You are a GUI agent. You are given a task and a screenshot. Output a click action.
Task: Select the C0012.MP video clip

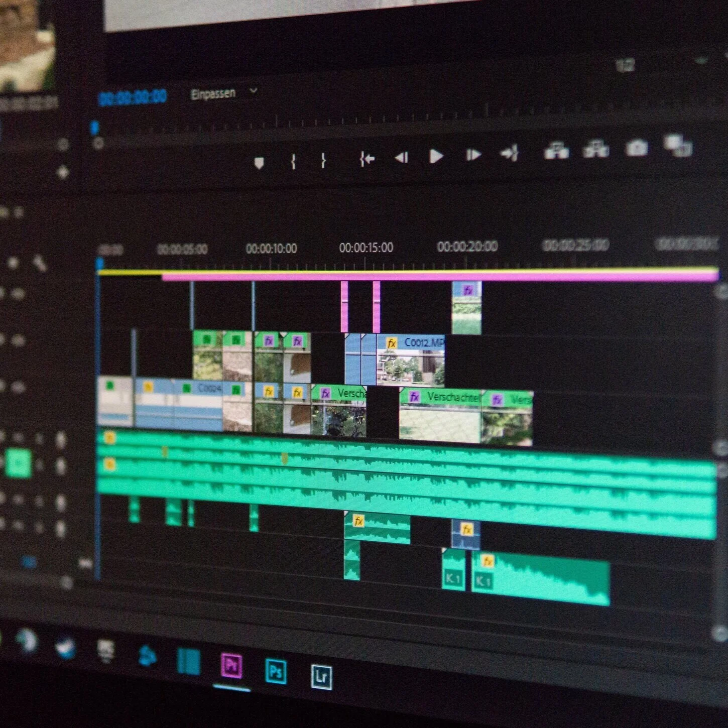411,360
